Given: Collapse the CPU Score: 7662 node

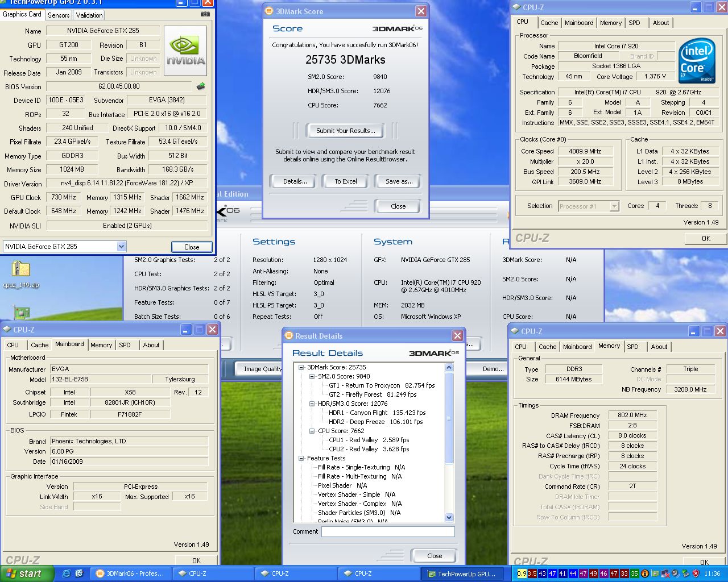Looking at the screenshot, I should click(x=312, y=431).
